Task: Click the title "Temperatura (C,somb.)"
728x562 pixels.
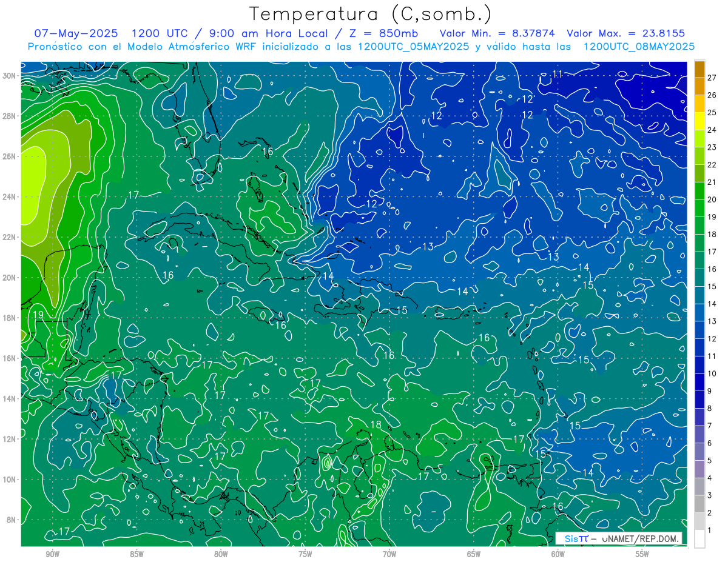Action: click(x=371, y=14)
